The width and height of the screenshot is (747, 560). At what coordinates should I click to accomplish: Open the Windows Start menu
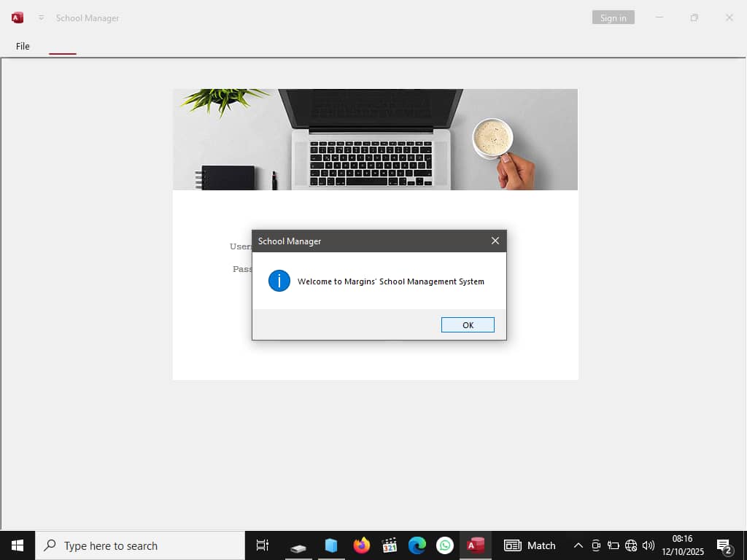[18, 545]
